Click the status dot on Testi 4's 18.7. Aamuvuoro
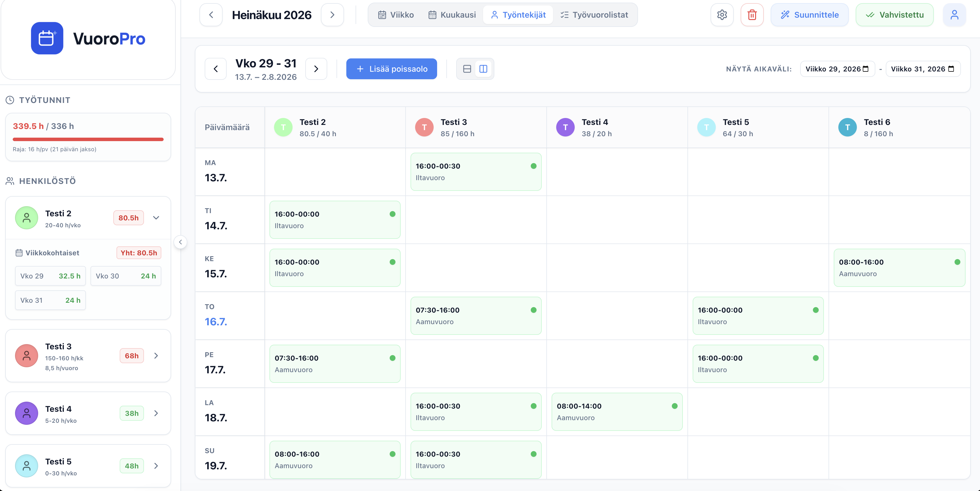 [674, 406]
